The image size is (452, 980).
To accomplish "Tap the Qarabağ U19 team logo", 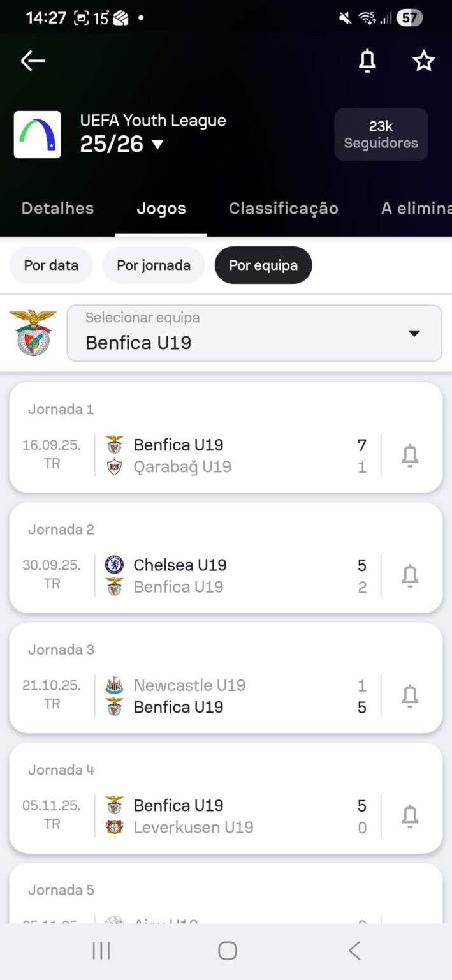I will [114, 466].
